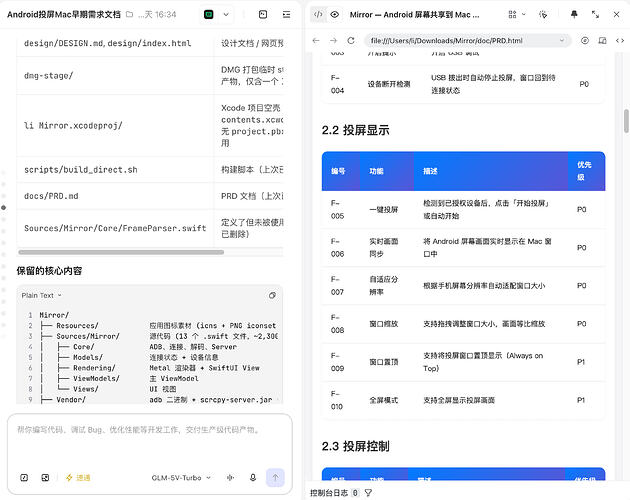Expand the chevron next to the green terminal icon
Viewport: 630px width, 500px height.
[x=226, y=14]
